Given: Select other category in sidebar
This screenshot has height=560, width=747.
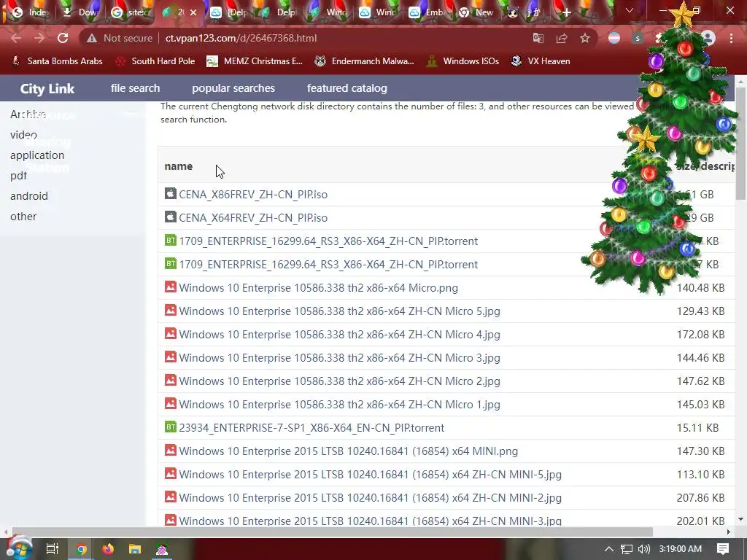Looking at the screenshot, I should 23,216.
